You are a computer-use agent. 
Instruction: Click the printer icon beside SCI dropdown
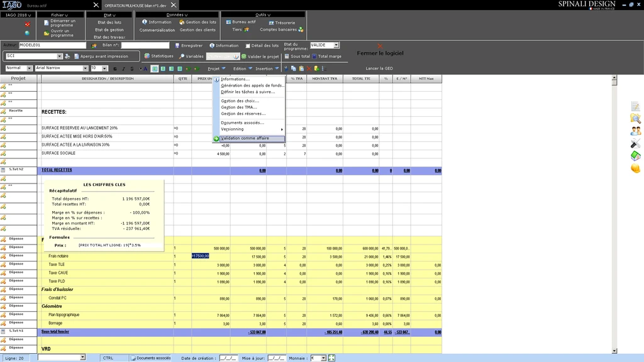(x=67, y=56)
